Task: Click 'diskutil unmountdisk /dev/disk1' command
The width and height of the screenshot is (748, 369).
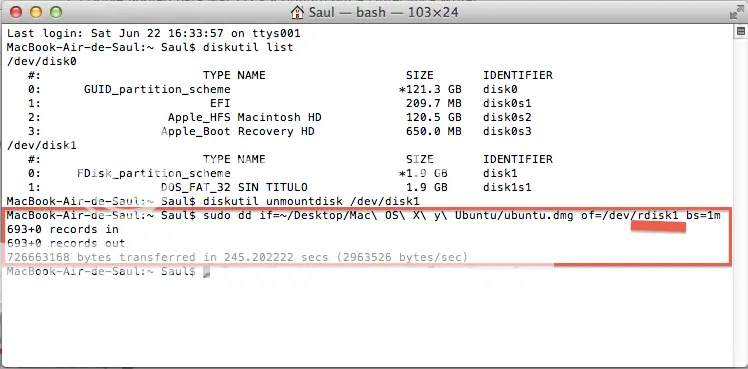Action: click(x=311, y=201)
